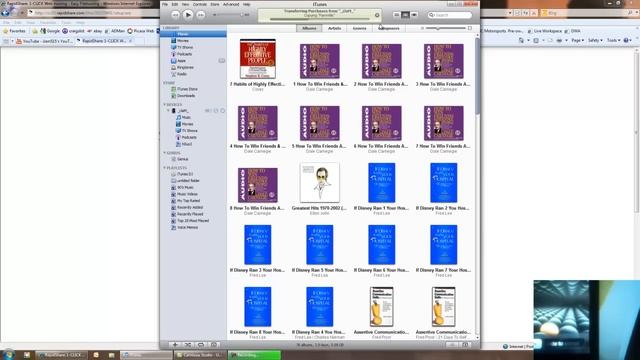Screen dimensions: 640x360
Task: Open the Genius icon in sidebar
Action: pos(173,159)
